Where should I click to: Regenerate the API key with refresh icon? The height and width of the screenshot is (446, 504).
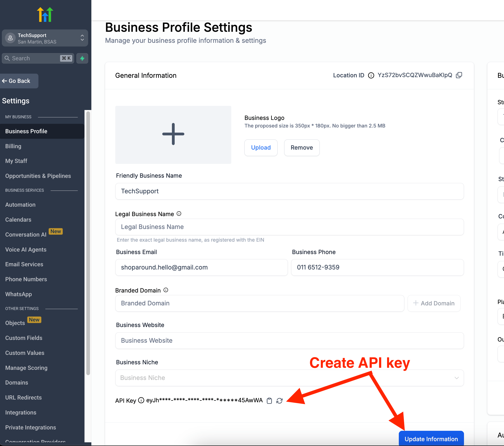(279, 401)
